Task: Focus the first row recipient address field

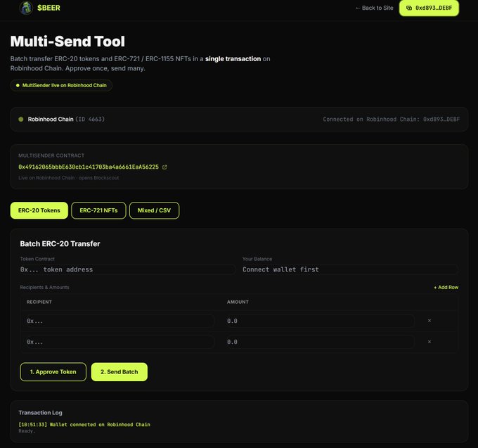Action: pyautogui.click(x=120, y=321)
